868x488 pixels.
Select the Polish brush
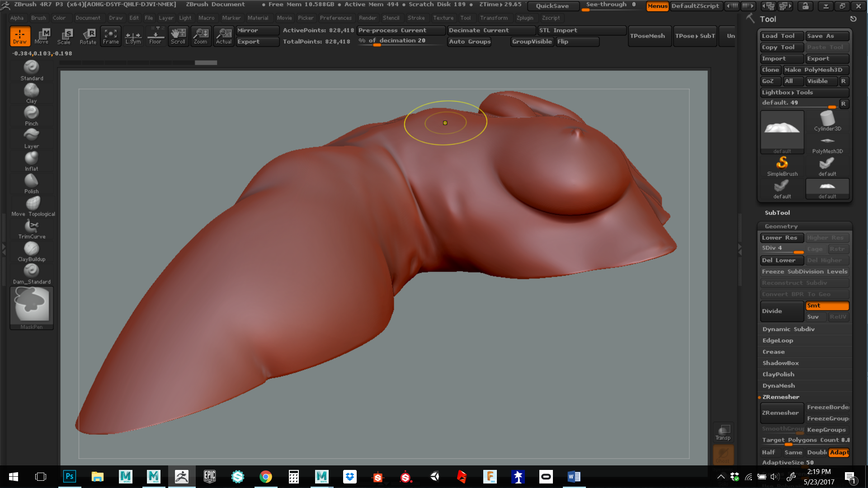pyautogui.click(x=32, y=183)
